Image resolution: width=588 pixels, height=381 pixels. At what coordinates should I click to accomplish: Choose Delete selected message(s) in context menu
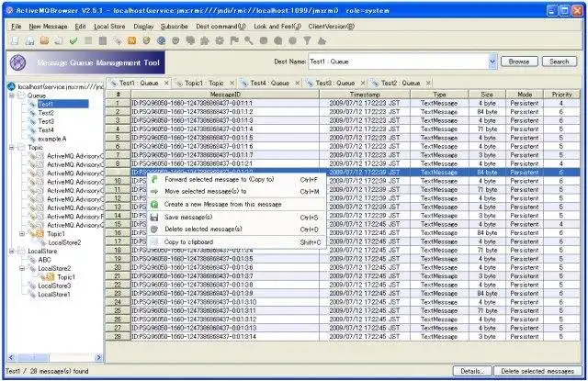237,230
